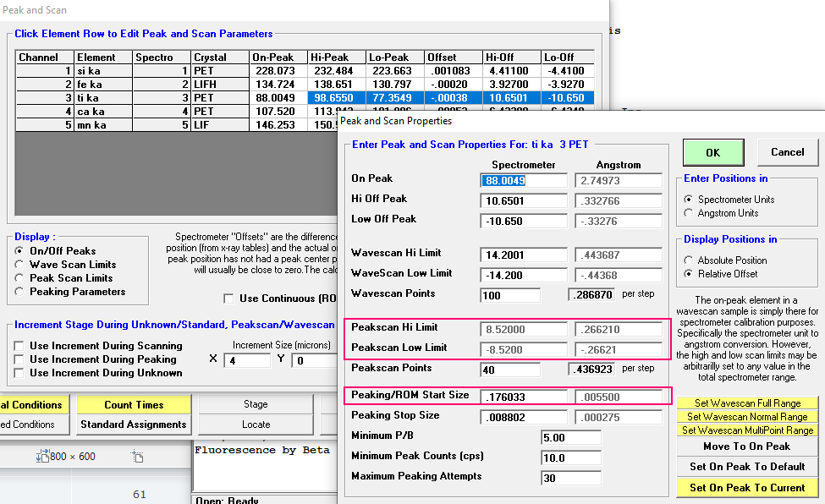Image resolution: width=825 pixels, height=504 pixels.
Task: Select Wave Scan Limits display option
Action: [20, 265]
